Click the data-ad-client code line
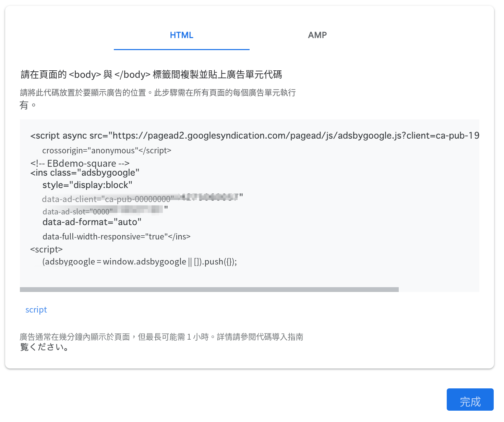Viewport: 504px width, 422px height. coord(143,198)
